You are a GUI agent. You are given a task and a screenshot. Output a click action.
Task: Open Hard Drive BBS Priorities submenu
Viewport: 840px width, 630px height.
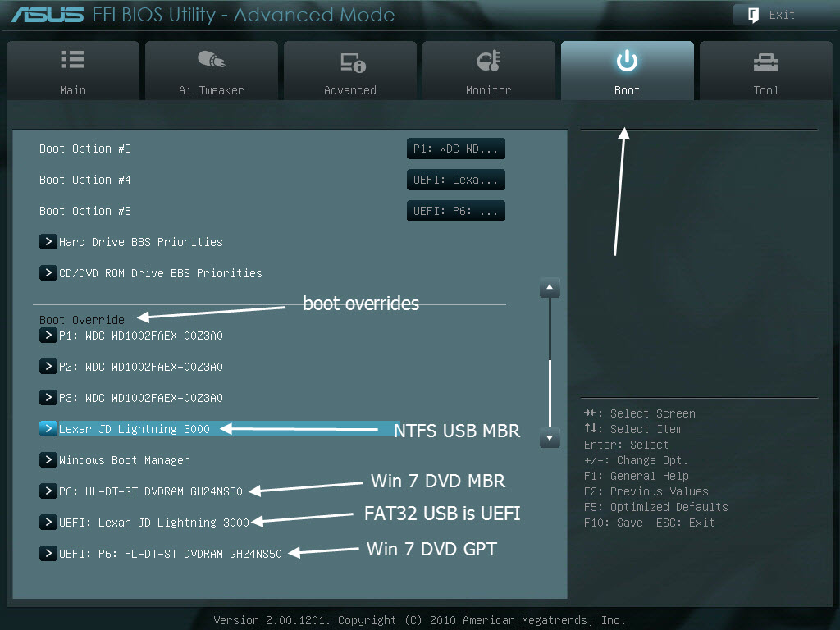tap(141, 242)
